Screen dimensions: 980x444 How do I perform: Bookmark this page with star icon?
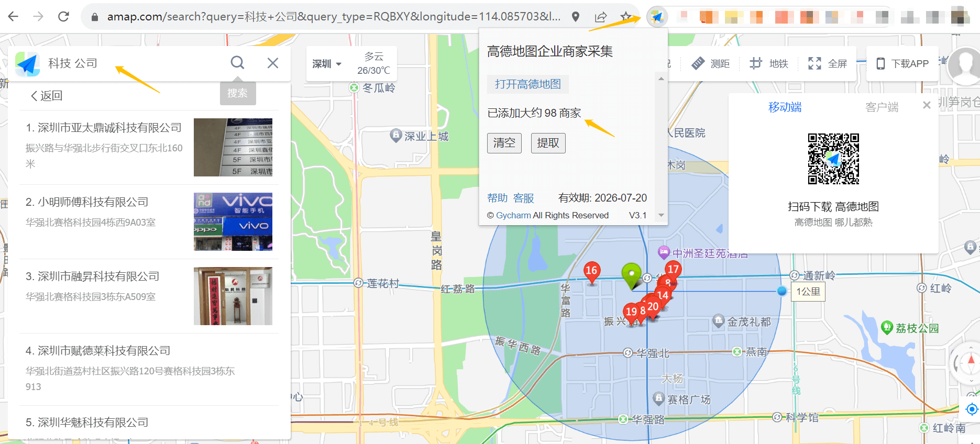[x=625, y=17]
